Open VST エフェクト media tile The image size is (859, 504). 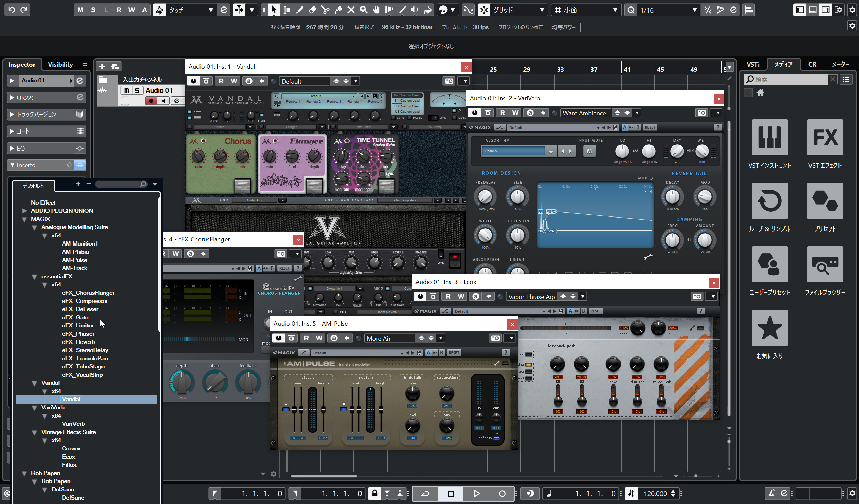825,137
